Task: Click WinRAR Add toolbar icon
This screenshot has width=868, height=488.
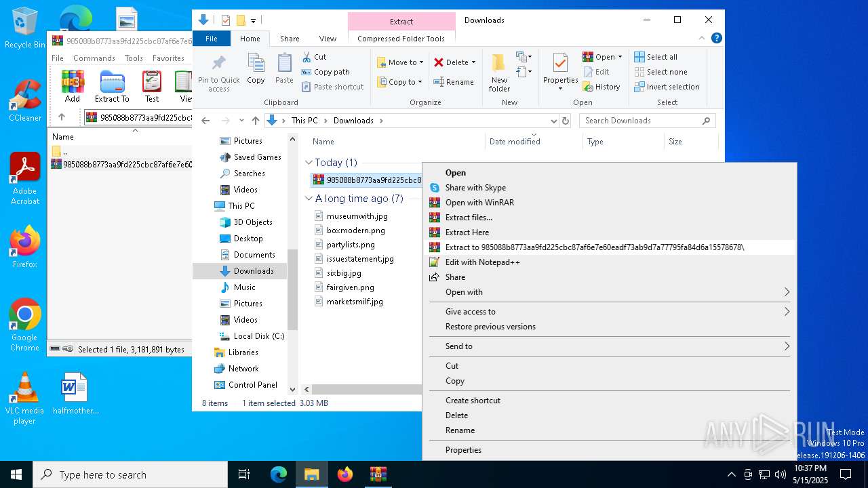Action: pyautogui.click(x=73, y=86)
